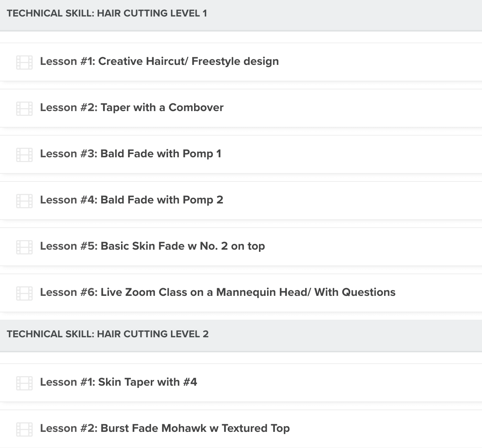The image size is (482, 448).
Task: Select video icon for Skin Taper with #4
Action: pyautogui.click(x=25, y=383)
